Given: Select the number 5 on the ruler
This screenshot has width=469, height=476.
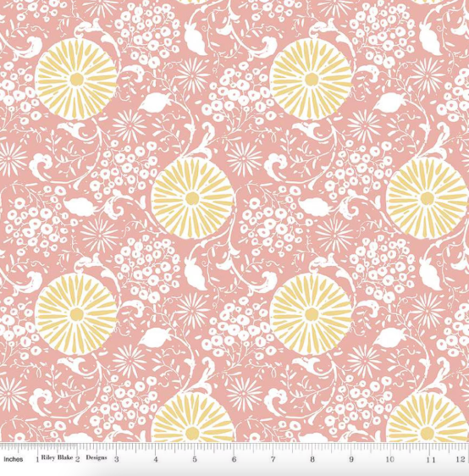Looking at the screenshot, I should [x=195, y=459].
